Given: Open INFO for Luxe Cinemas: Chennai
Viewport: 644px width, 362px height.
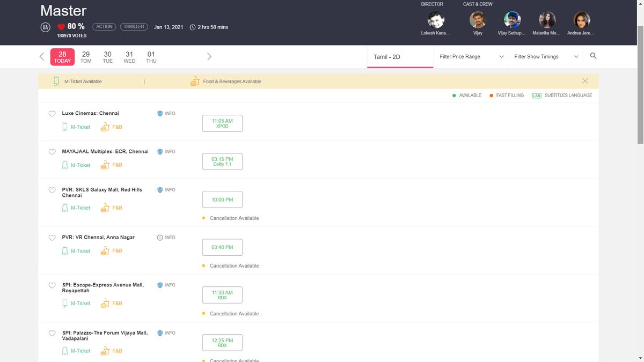Looking at the screenshot, I should point(166,114).
